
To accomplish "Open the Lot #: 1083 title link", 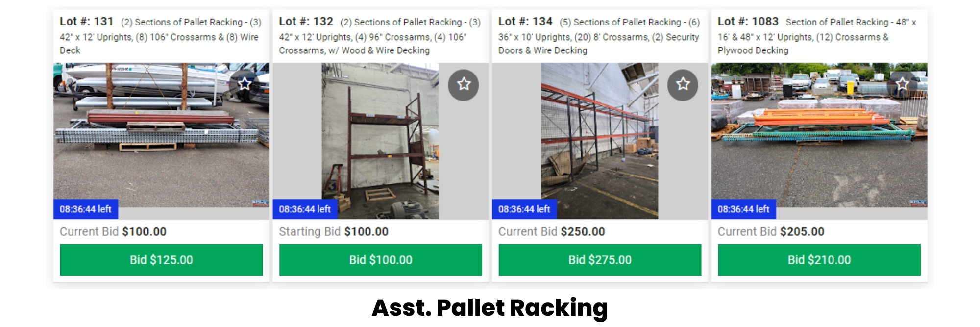I will pos(748,22).
